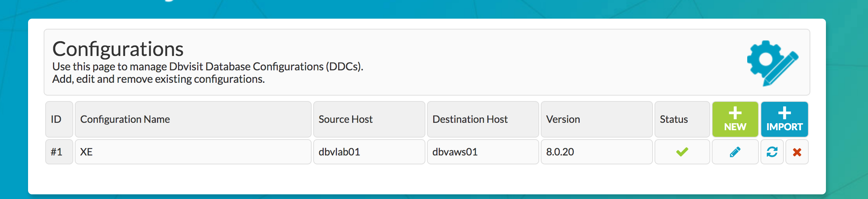Screen dimensions: 868x199
Task: Click the Source Host column header
Action: 369,119
